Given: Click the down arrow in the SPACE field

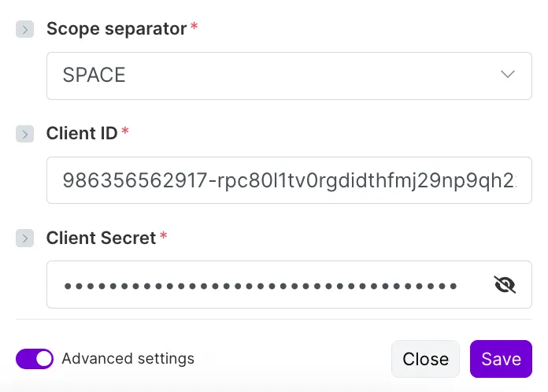Looking at the screenshot, I should [508, 74].
